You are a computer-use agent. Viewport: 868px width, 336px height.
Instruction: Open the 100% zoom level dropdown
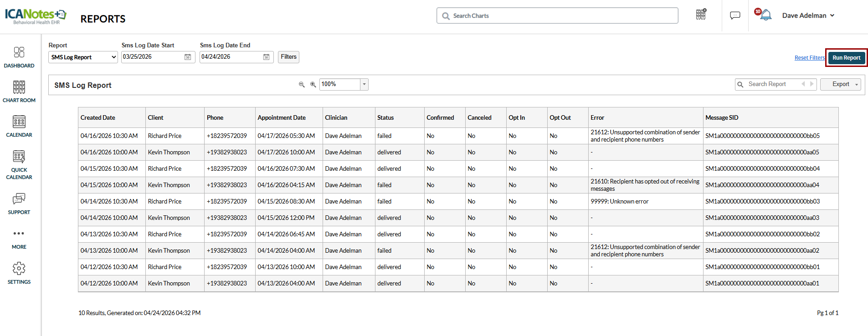[x=364, y=84]
